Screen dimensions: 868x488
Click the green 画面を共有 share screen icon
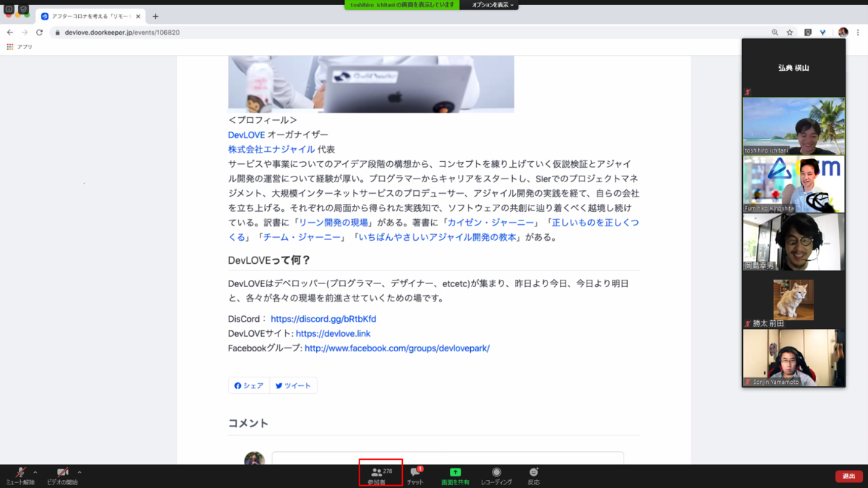pyautogui.click(x=455, y=472)
